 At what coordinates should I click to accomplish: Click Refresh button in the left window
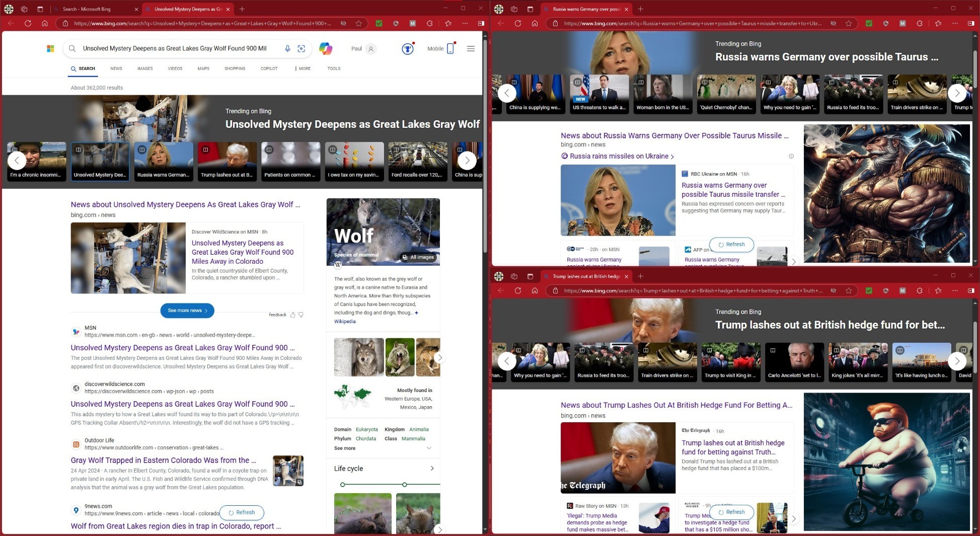pyautogui.click(x=242, y=512)
